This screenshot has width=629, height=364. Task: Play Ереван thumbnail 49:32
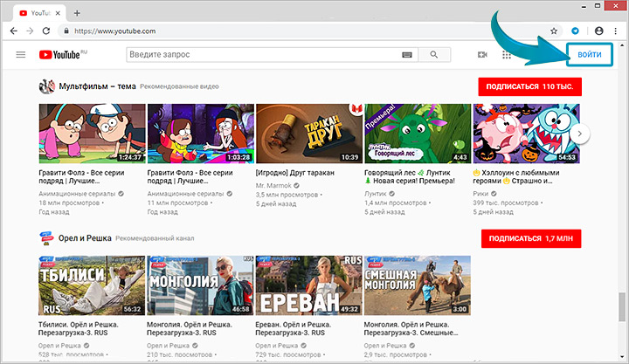(x=309, y=285)
